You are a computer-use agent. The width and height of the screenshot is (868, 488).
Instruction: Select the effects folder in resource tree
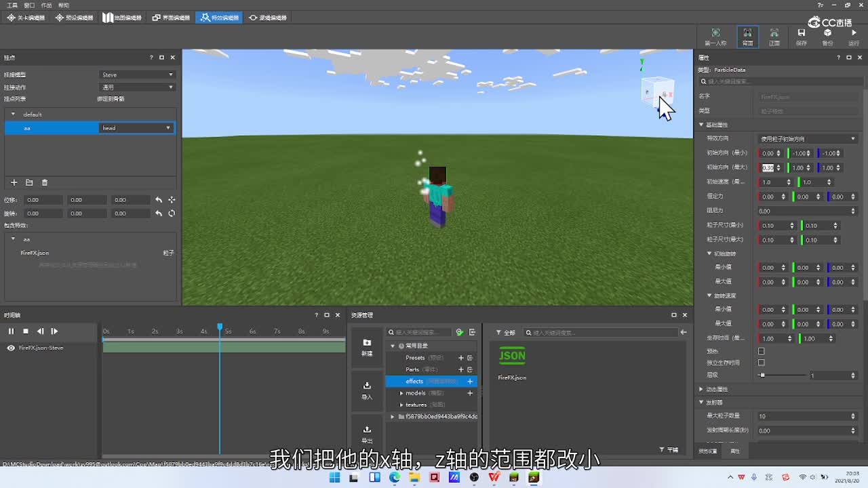coord(431,382)
